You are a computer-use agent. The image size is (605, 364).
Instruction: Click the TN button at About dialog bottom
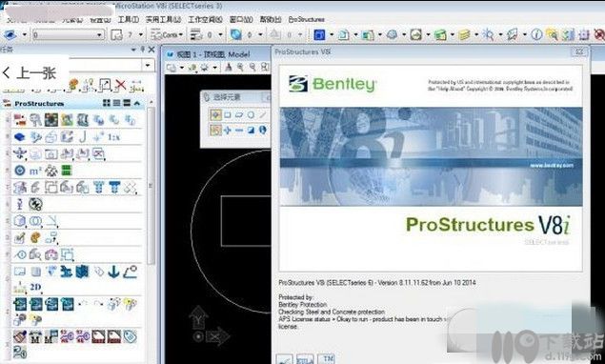[x=327, y=358]
